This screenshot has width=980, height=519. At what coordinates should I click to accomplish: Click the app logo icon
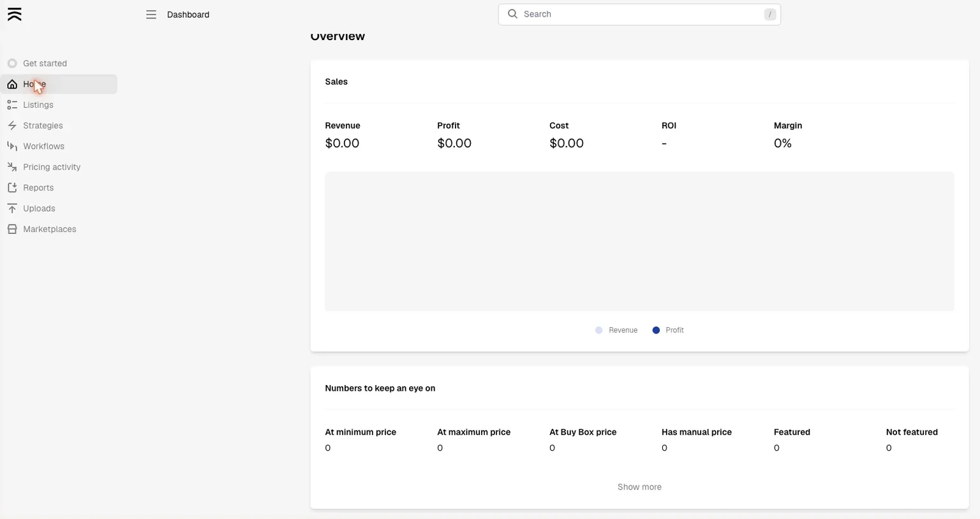tap(15, 15)
